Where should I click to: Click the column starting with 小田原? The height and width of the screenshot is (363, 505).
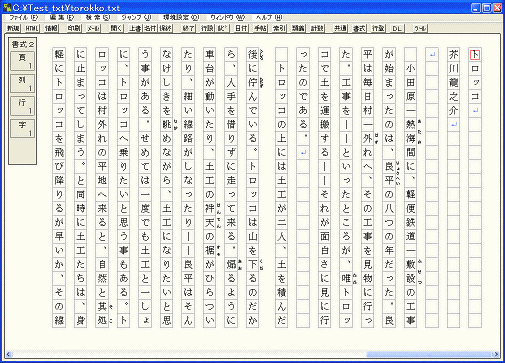[411, 188]
